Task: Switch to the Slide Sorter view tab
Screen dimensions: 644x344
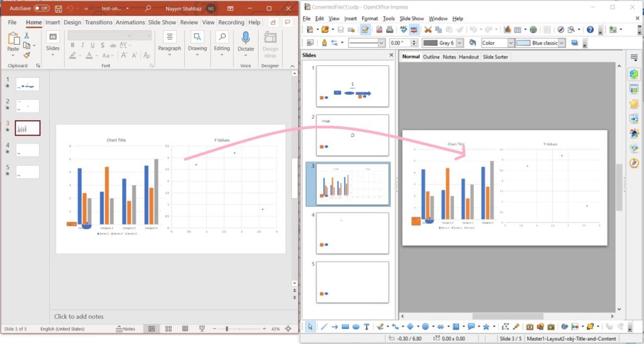Action: [x=496, y=57]
